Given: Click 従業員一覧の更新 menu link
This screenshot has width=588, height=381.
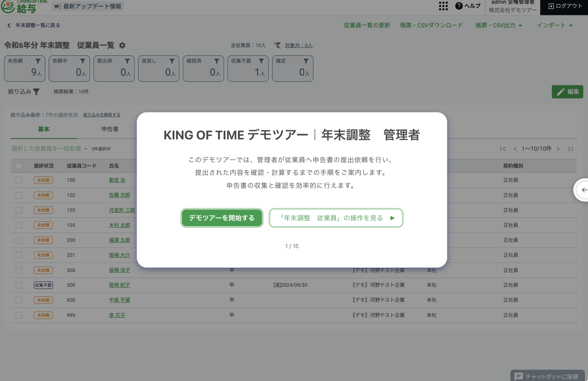Looking at the screenshot, I should [367, 25].
